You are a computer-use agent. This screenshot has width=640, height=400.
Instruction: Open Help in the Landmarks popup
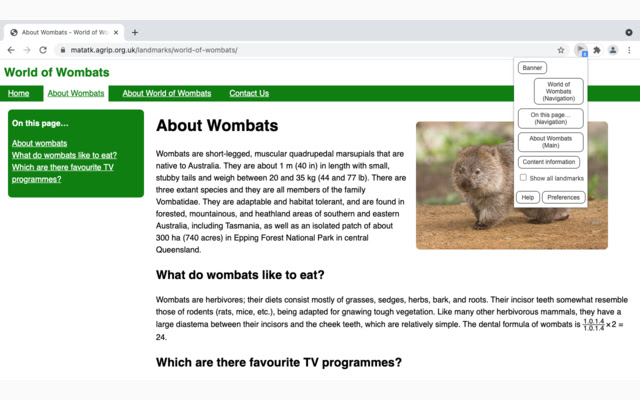pyautogui.click(x=528, y=197)
